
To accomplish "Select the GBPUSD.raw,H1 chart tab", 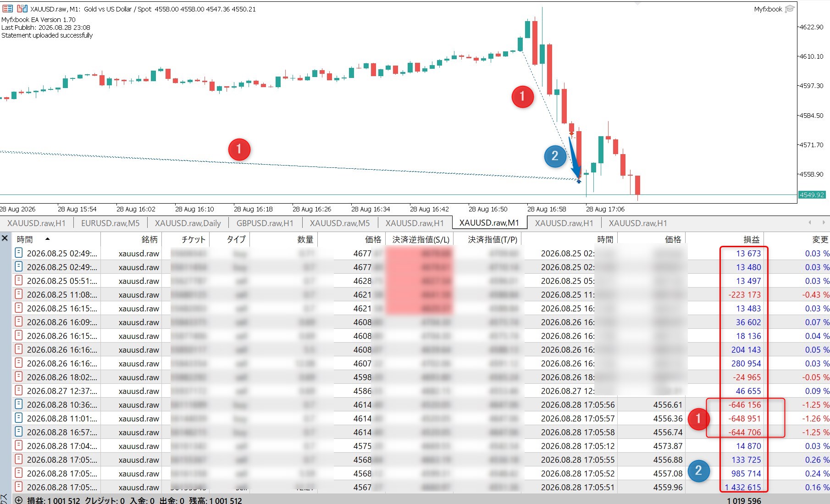I will 265,223.
